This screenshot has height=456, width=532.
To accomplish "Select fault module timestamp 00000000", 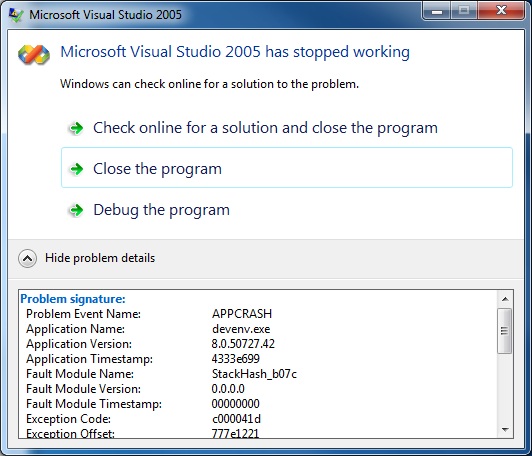I will tap(235, 404).
